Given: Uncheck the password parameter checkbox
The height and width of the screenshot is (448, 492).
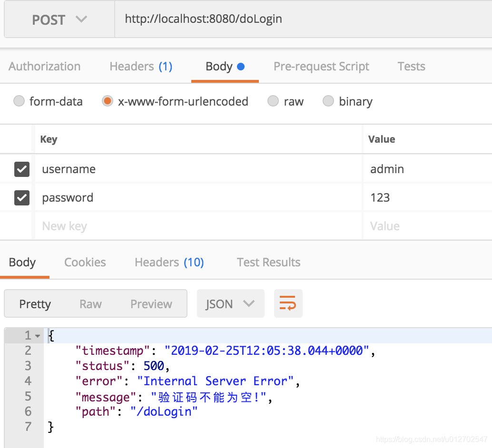Looking at the screenshot, I should pos(22,197).
